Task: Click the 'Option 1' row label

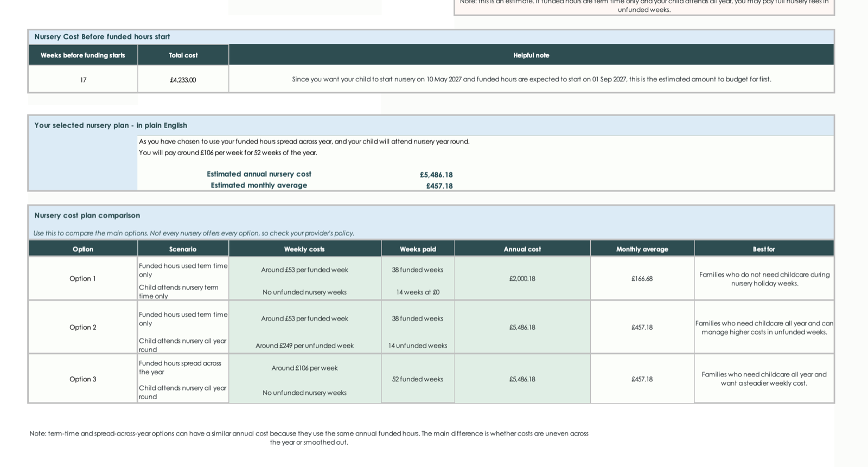Action: click(x=82, y=278)
